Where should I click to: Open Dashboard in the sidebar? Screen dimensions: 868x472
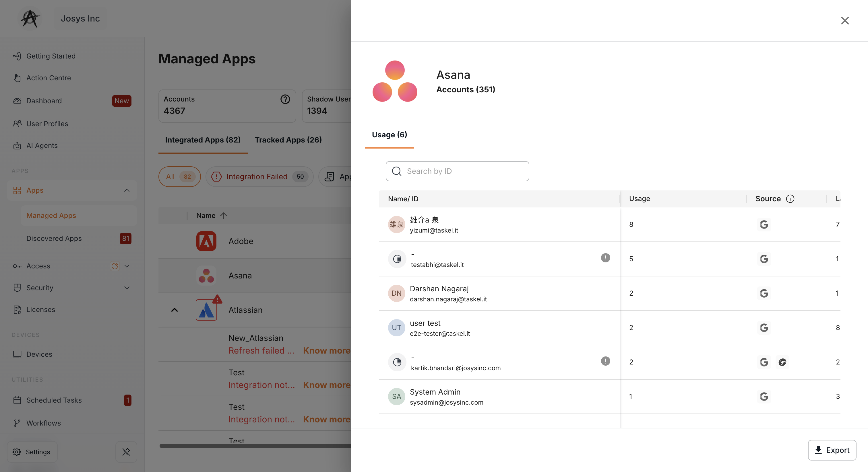(x=44, y=101)
